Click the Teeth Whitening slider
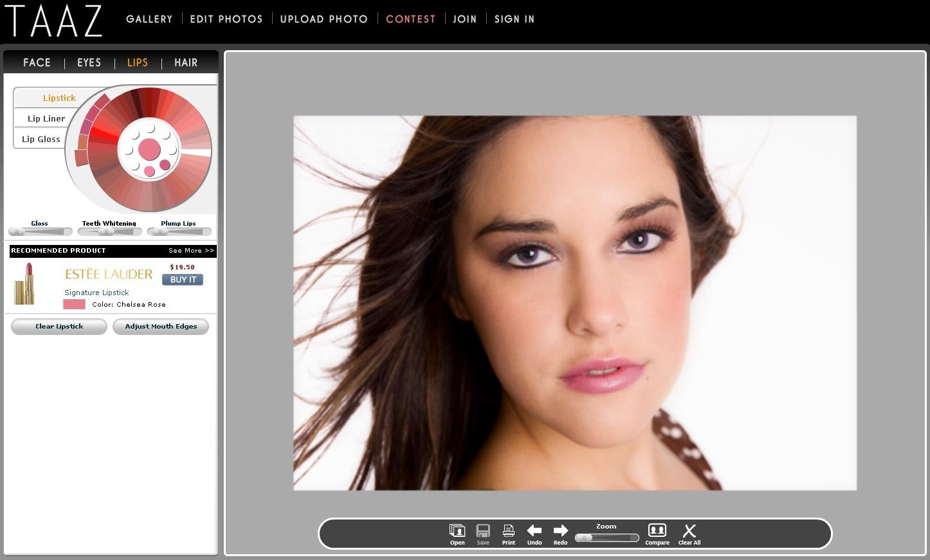The image size is (930, 560). [109, 231]
